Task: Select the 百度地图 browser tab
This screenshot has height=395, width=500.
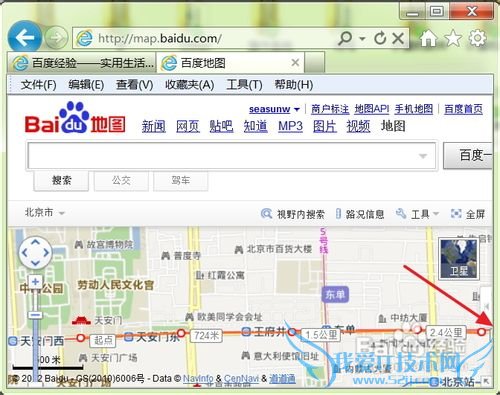Action: point(230,63)
